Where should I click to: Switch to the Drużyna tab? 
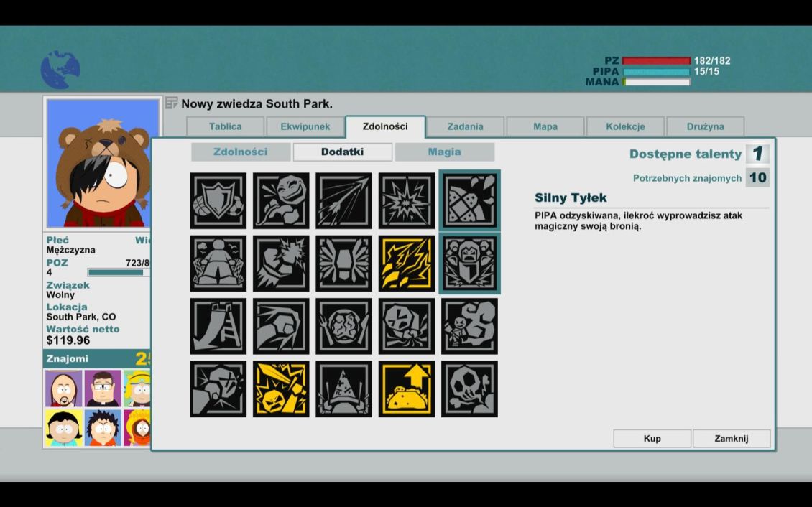(x=706, y=126)
